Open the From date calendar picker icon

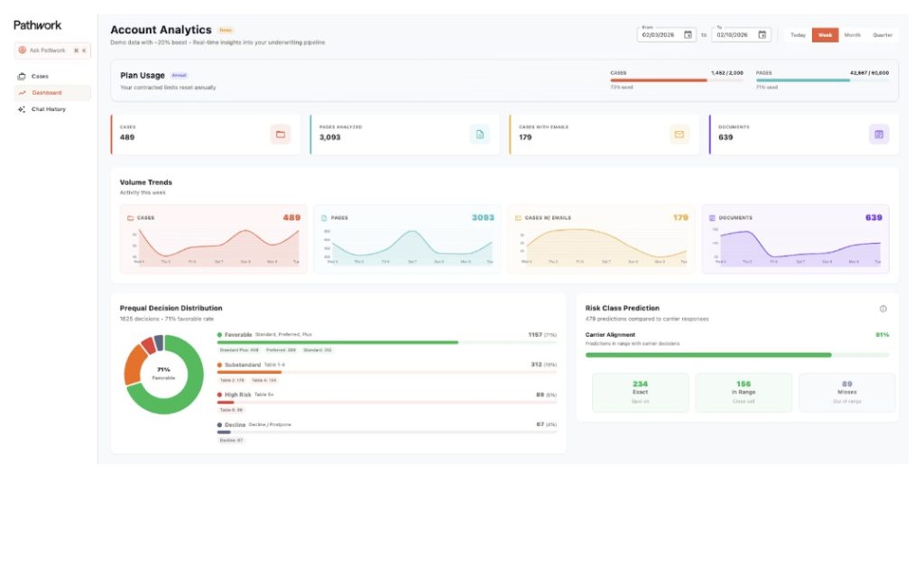pyautogui.click(x=688, y=35)
